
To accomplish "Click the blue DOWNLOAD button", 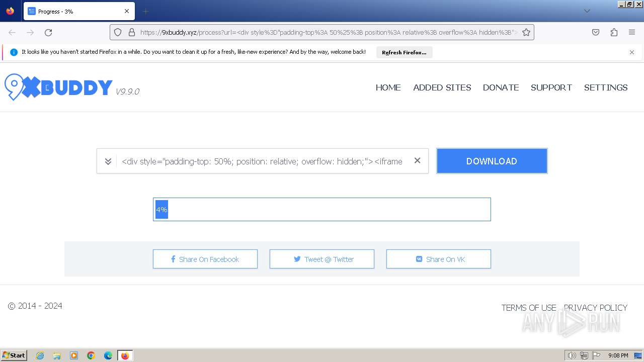I will tap(492, 161).
